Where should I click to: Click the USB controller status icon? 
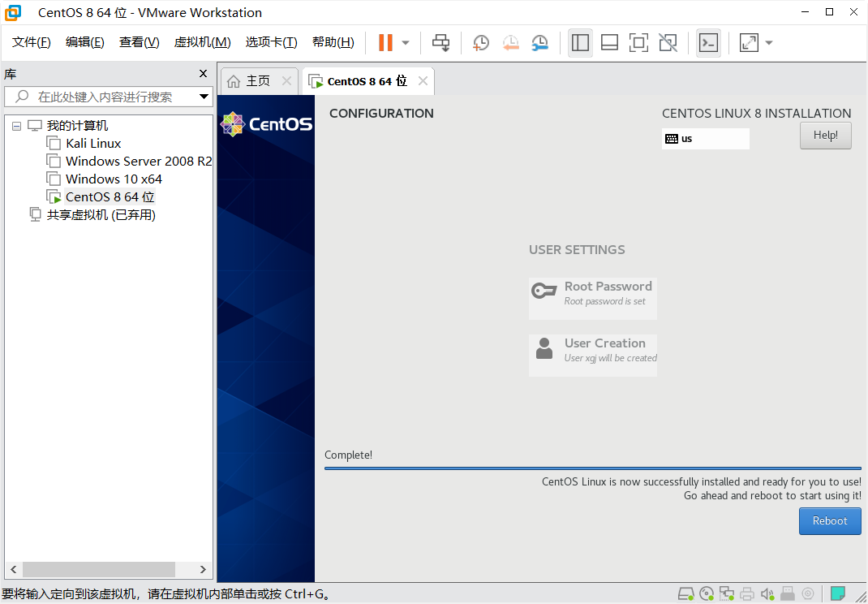pos(787,594)
